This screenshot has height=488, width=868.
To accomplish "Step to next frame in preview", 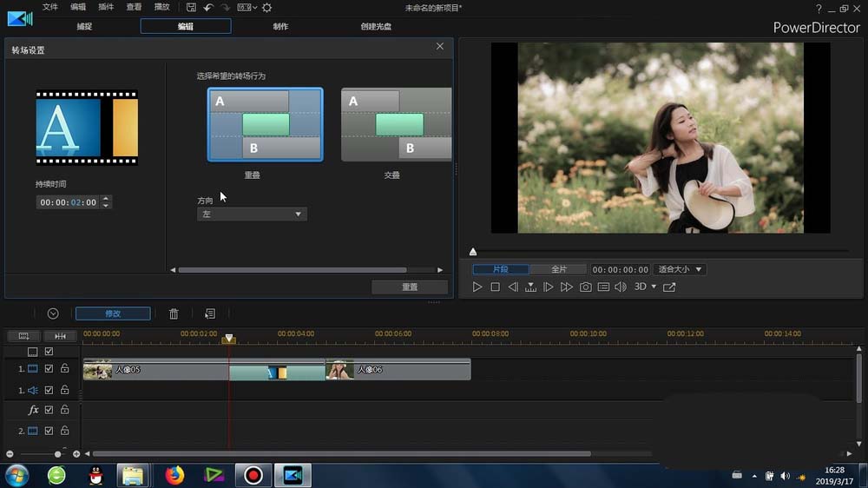I will click(x=548, y=287).
